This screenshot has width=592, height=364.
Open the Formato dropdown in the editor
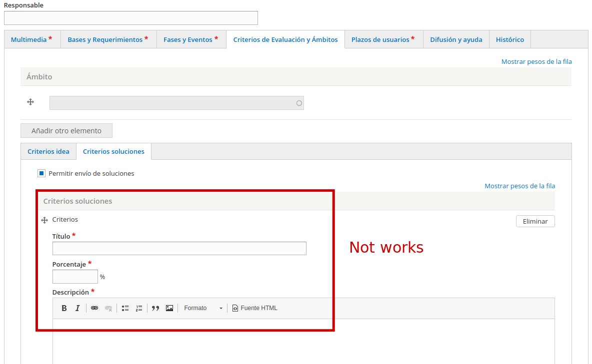(x=201, y=308)
